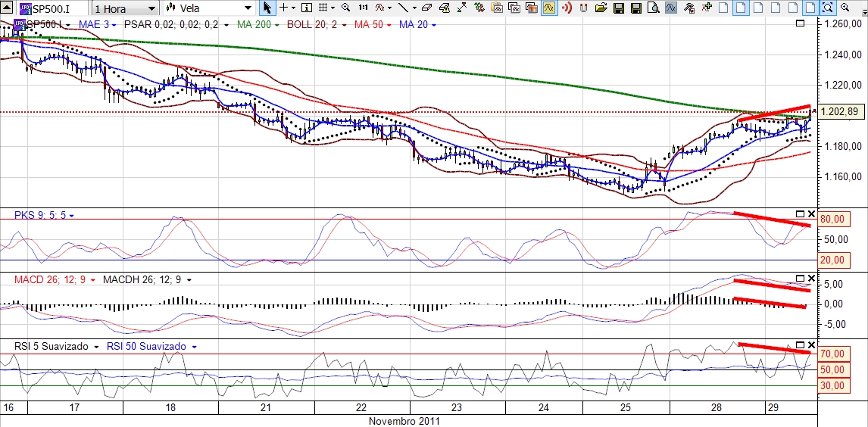Toggle the fifth page layout button
Screen dimensions: 868x427
(x=793, y=8)
